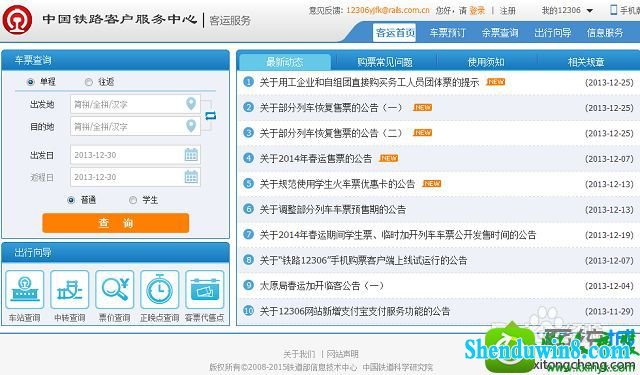Click the location pin in 目的地 field
Screen dimensions: 640x375
191,126
